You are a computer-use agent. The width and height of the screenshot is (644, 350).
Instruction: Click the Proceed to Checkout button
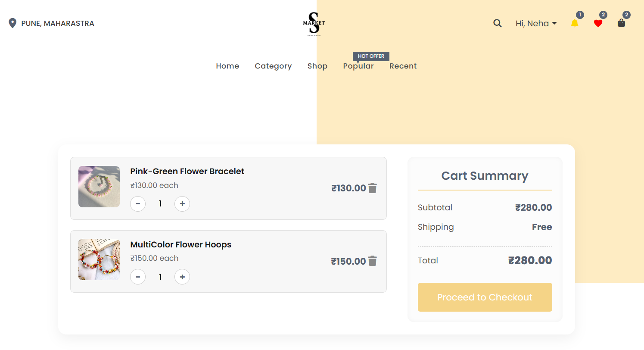(x=485, y=297)
